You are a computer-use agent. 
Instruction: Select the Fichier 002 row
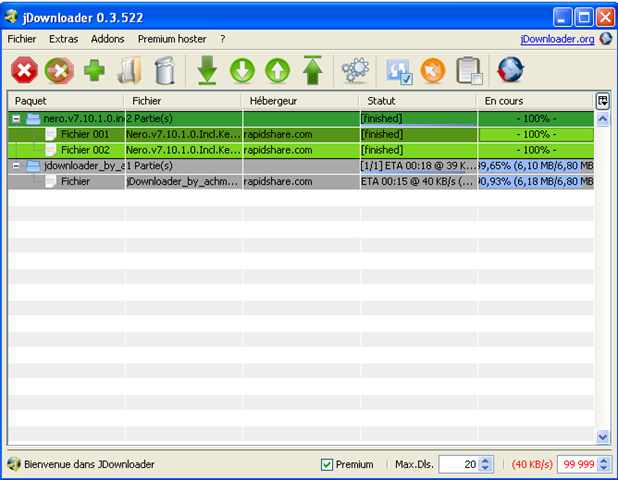pos(301,150)
